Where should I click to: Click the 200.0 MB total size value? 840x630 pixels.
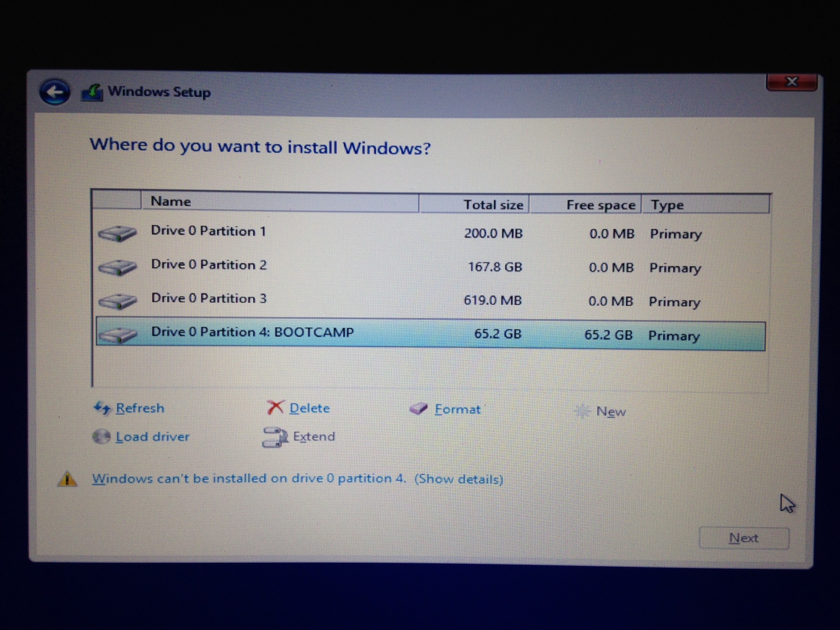click(x=493, y=233)
